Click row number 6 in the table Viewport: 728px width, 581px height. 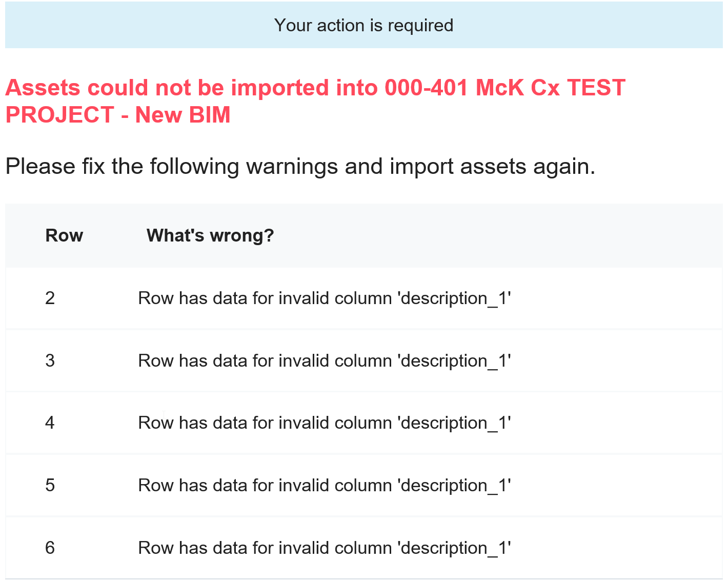[x=50, y=548]
